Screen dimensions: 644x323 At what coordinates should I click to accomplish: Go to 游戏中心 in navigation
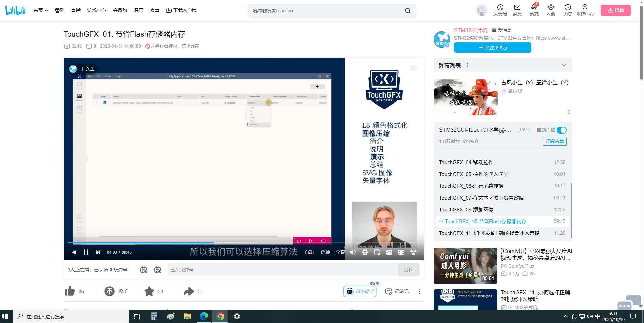pyautogui.click(x=97, y=10)
